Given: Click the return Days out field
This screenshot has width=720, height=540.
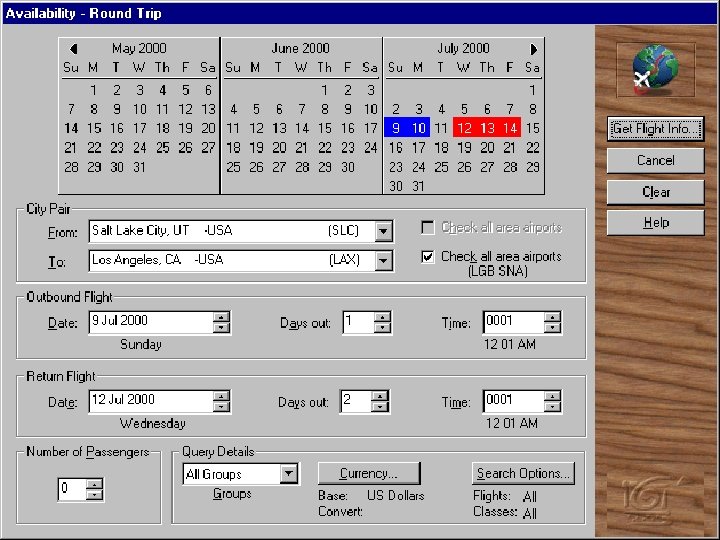Looking at the screenshot, I should tap(356, 401).
